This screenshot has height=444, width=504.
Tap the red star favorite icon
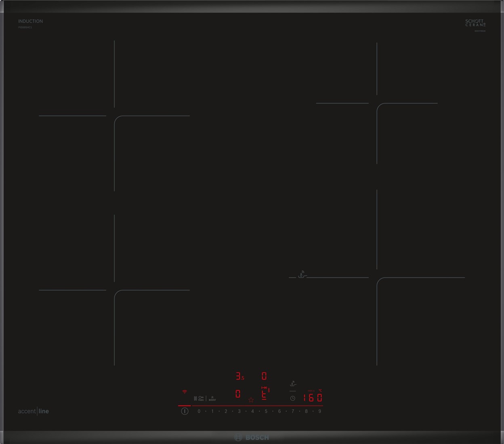pyautogui.click(x=251, y=400)
